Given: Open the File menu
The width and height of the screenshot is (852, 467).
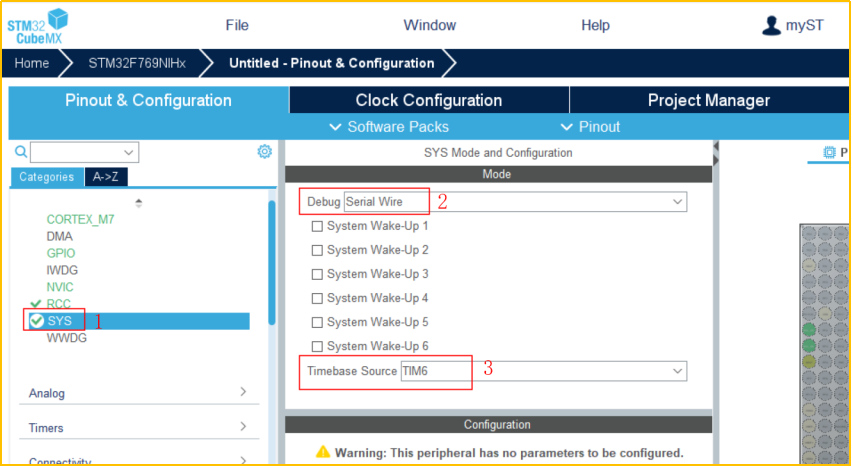Looking at the screenshot, I should click(237, 25).
